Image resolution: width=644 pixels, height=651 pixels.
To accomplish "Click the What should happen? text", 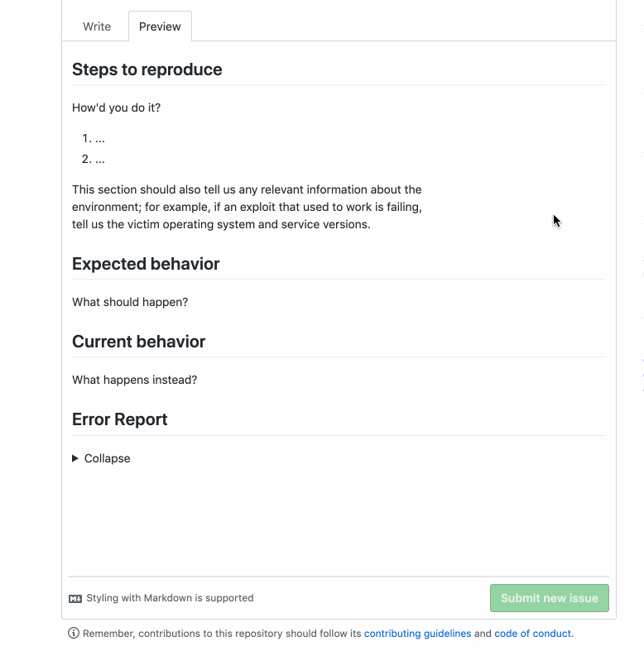I will click(x=130, y=302).
